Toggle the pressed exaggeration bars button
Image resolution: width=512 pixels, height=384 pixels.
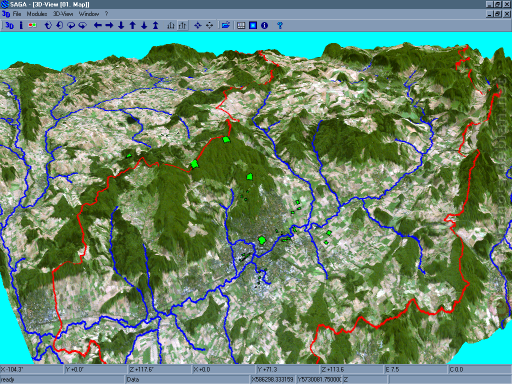[x=182, y=25]
